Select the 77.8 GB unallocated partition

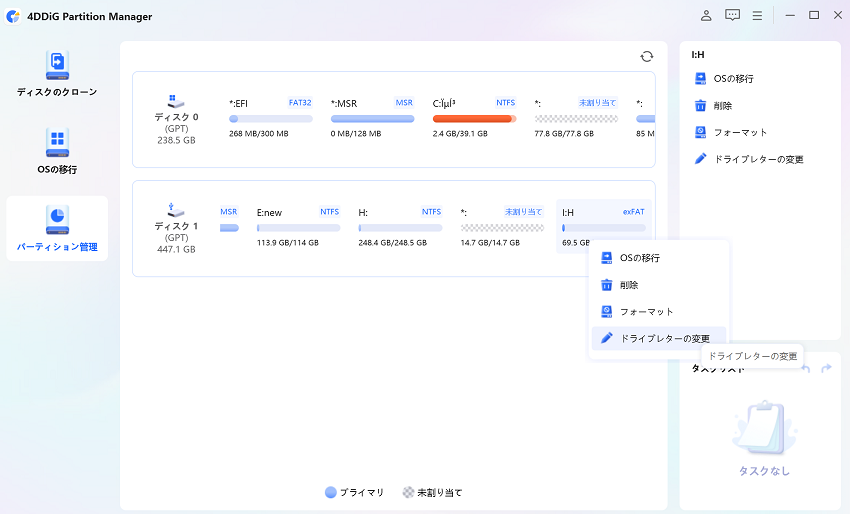coord(576,118)
